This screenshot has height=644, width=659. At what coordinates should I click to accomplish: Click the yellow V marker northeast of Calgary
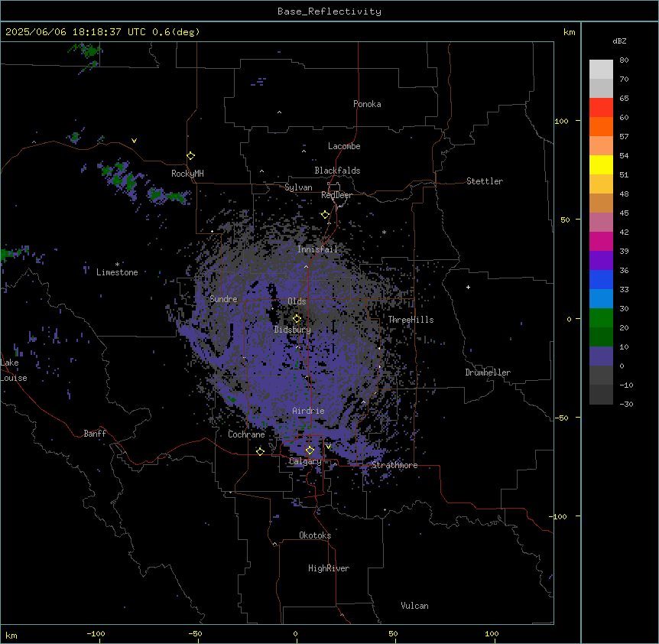coord(328,447)
